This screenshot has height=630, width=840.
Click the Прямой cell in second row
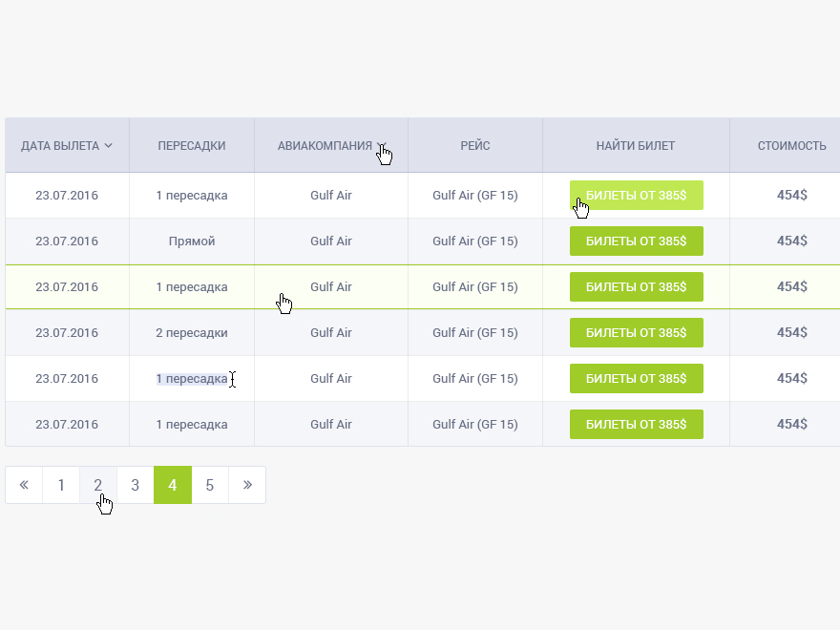pyautogui.click(x=192, y=241)
